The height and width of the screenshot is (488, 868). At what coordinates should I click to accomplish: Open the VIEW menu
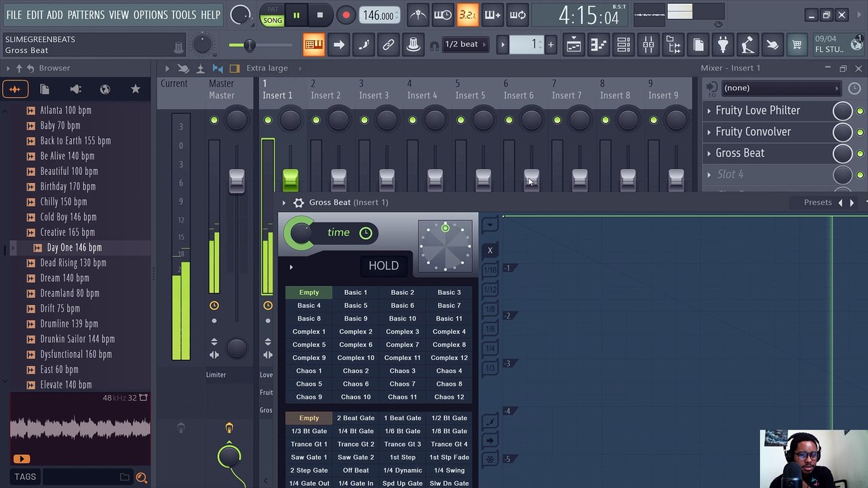tap(119, 14)
